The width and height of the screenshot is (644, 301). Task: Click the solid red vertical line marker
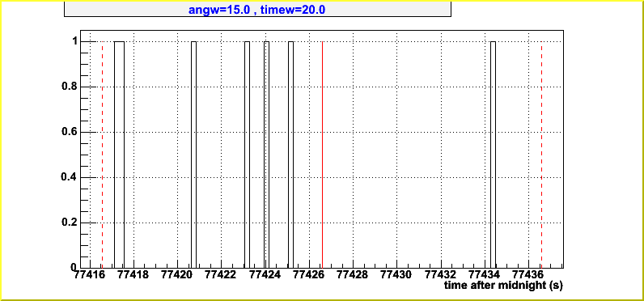tap(323, 155)
